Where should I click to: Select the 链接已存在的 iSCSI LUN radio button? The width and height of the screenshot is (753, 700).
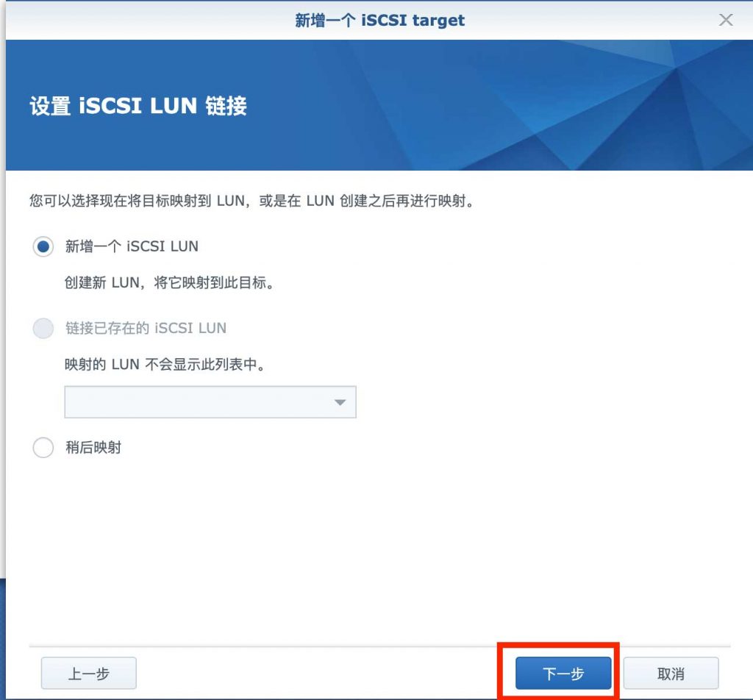[43, 329]
